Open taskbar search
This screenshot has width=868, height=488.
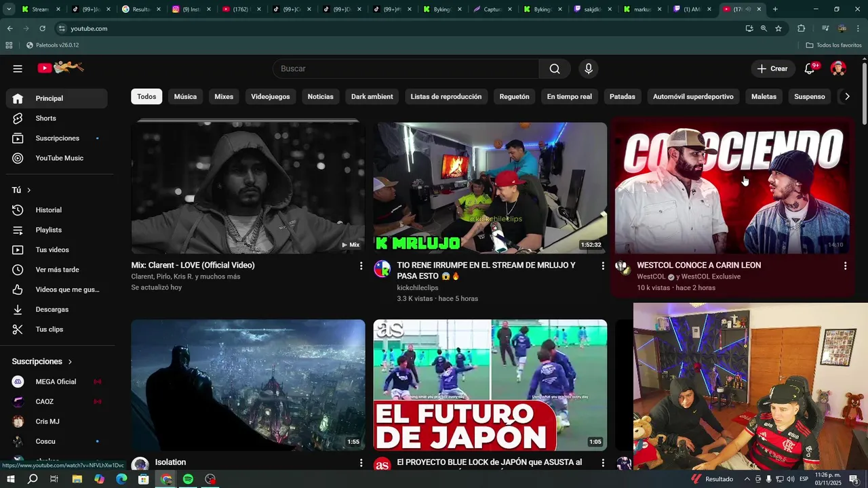[x=33, y=479]
